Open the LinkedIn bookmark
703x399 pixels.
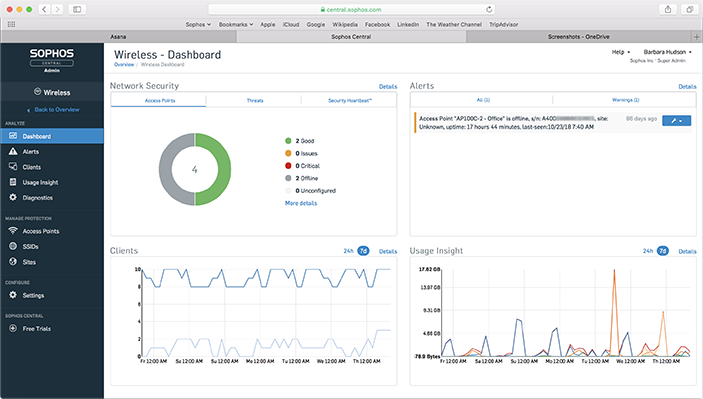click(x=408, y=24)
